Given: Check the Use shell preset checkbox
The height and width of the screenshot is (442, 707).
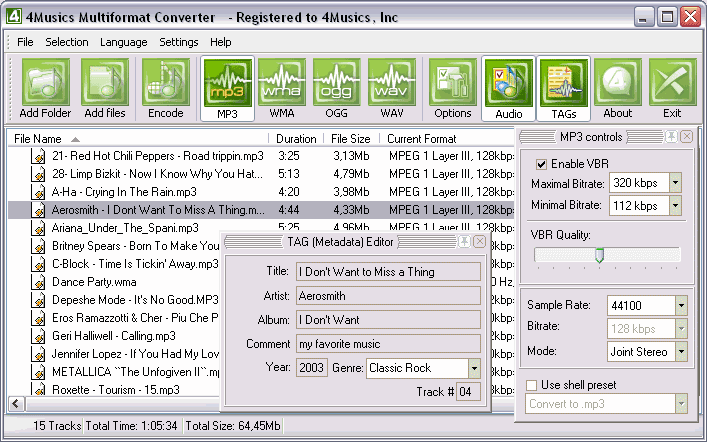Looking at the screenshot, I should (532, 385).
